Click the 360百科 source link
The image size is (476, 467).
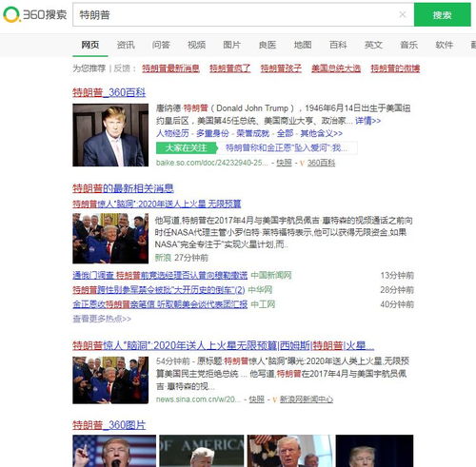pyautogui.click(x=321, y=163)
